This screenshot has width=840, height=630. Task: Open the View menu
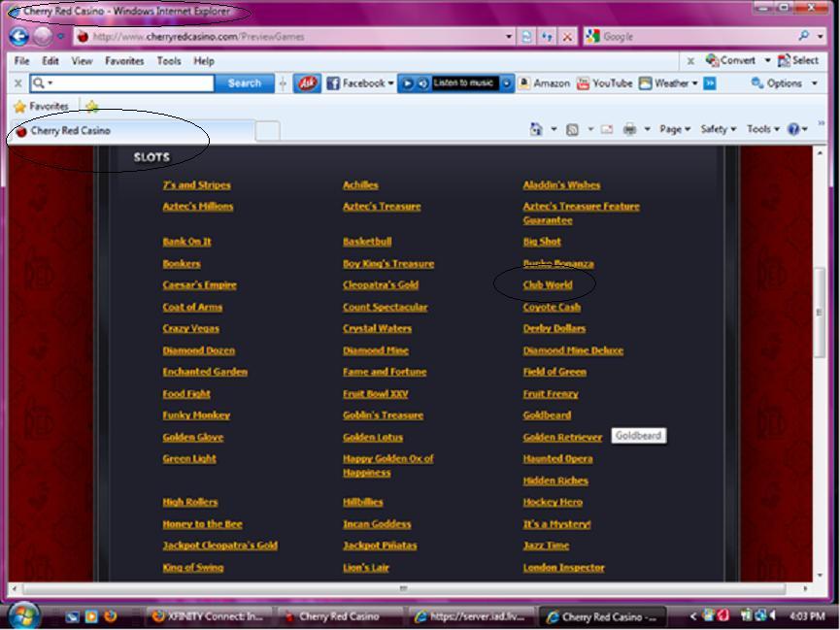pyautogui.click(x=82, y=60)
